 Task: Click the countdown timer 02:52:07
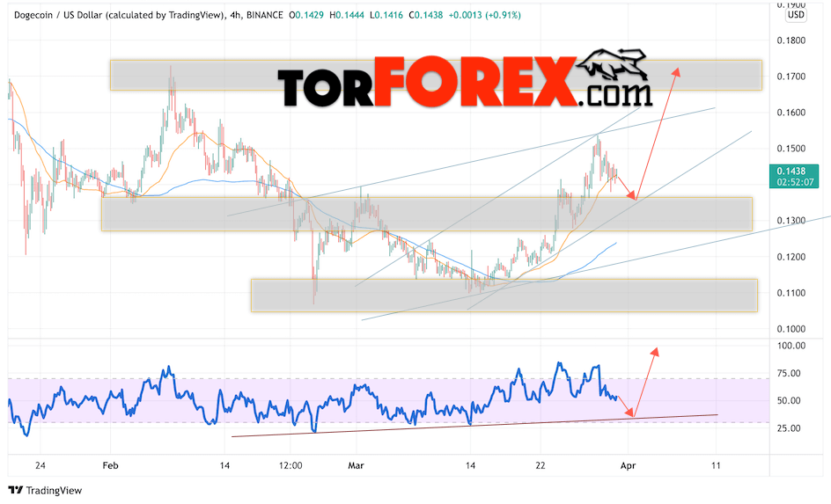pos(795,182)
